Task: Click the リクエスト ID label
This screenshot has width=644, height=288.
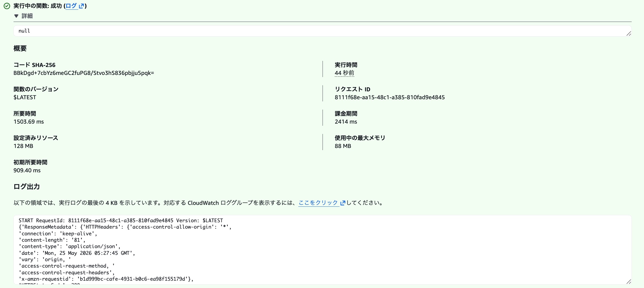Action: click(352, 89)
